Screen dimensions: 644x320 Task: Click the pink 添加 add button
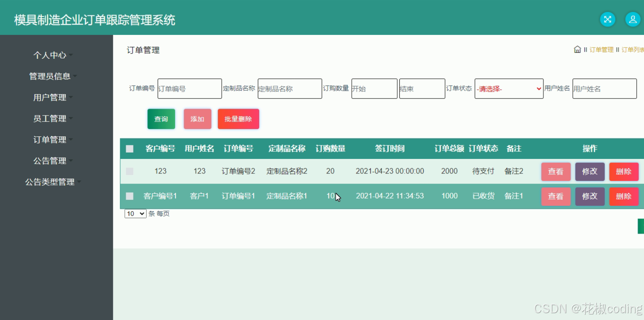(197, 119)
